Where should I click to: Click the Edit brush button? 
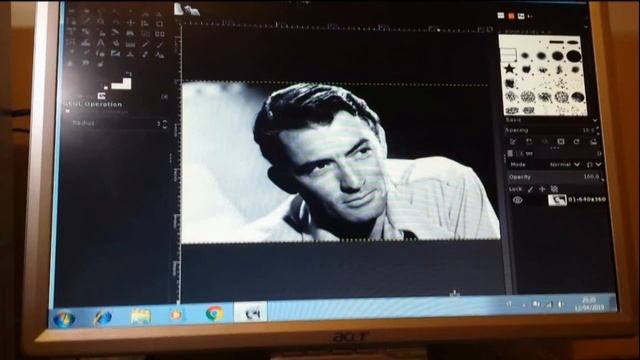pos(513,142)
